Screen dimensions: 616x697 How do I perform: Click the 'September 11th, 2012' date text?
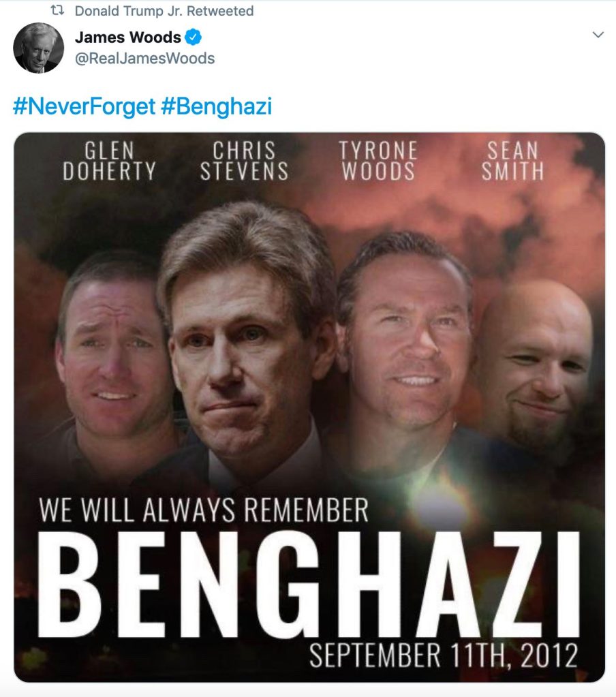click(444, 655)
